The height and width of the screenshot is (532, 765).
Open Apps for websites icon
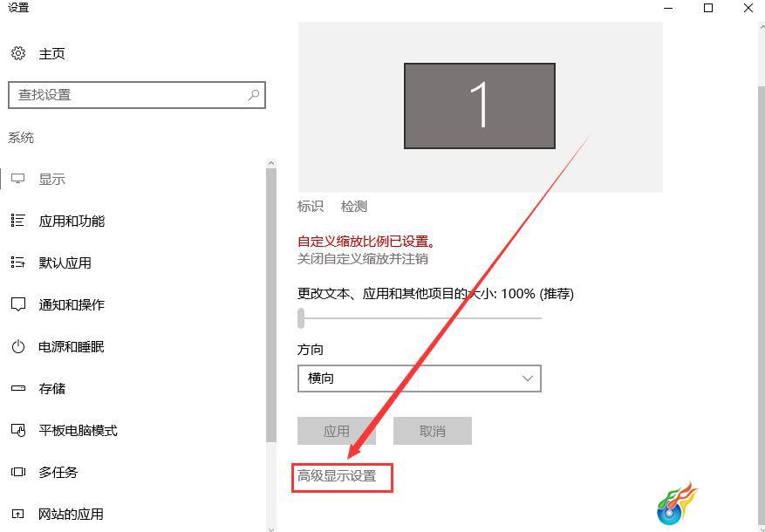pos(18,514)
